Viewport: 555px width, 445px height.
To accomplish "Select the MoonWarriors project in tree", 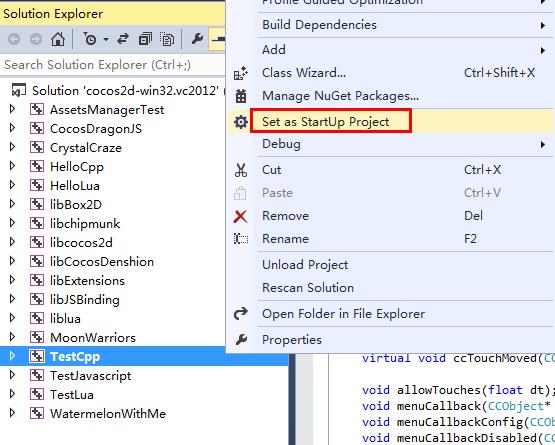I will coord(93,337).
